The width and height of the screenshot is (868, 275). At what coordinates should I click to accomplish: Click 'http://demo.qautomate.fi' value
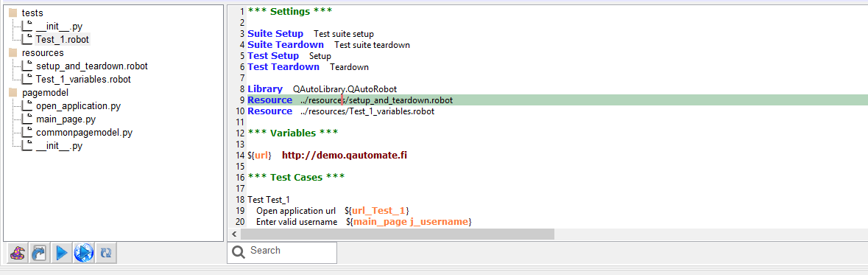pos(345,156)
